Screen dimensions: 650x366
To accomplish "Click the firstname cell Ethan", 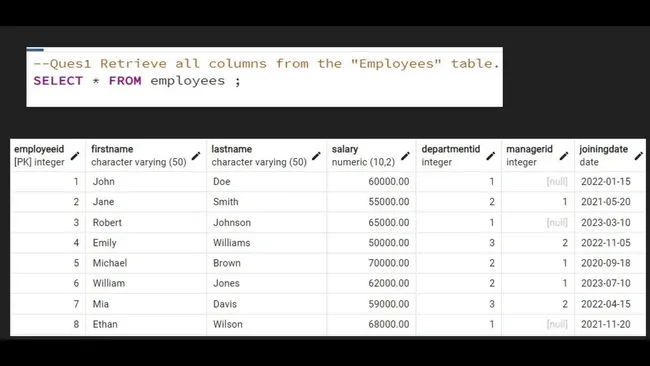I will coord(146,325).
